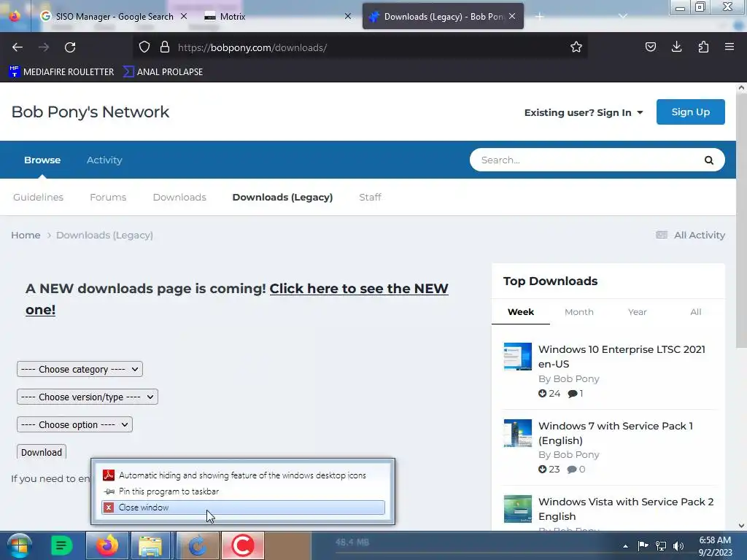The width and height of the screenshot is (747, 560).
Task: Open Downloads (Legacy) breadcrumb link
Action: click(104, 236)
